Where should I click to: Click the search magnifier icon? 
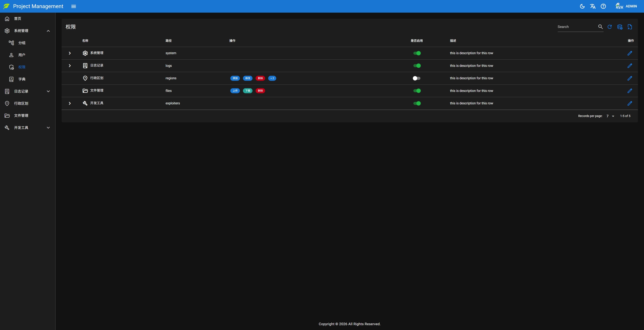point(600,27)
